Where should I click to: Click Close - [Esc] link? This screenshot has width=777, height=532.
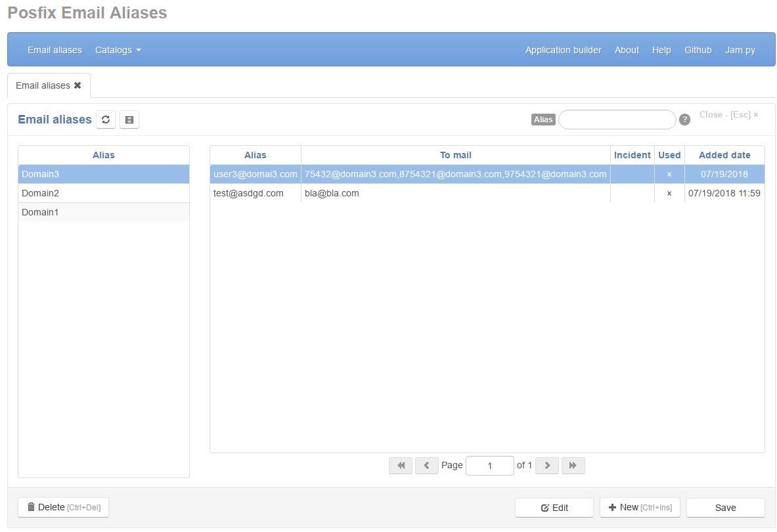click(x=728, y=114)
